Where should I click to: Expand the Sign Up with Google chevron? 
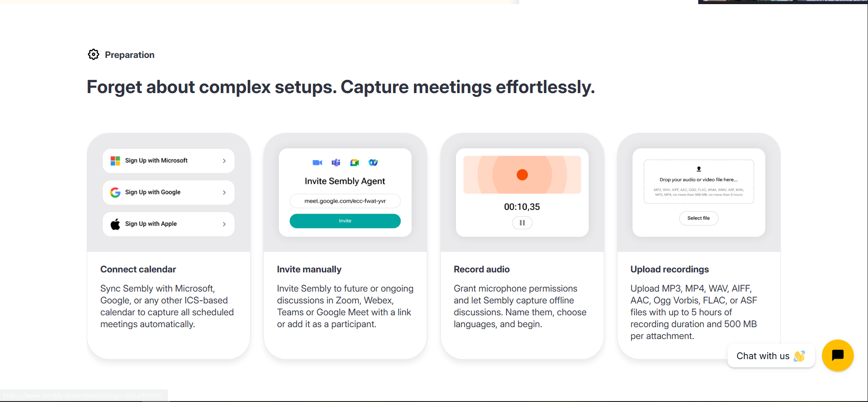[x=224, y=192]
